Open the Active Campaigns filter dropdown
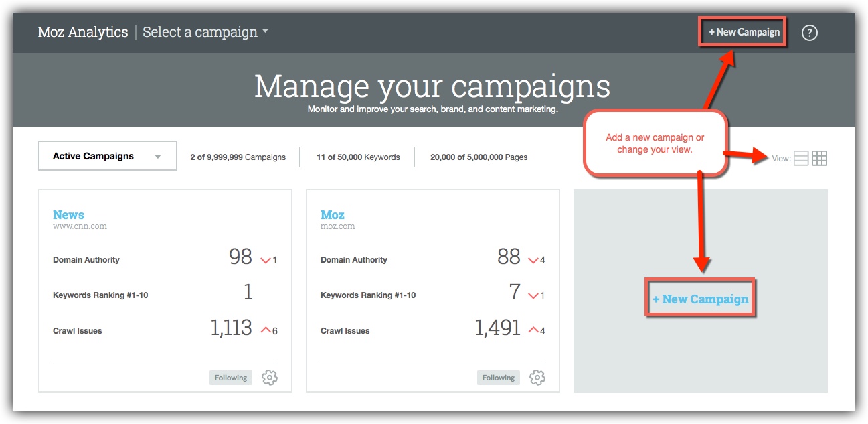868x424 pixels. tap(108, 156)
